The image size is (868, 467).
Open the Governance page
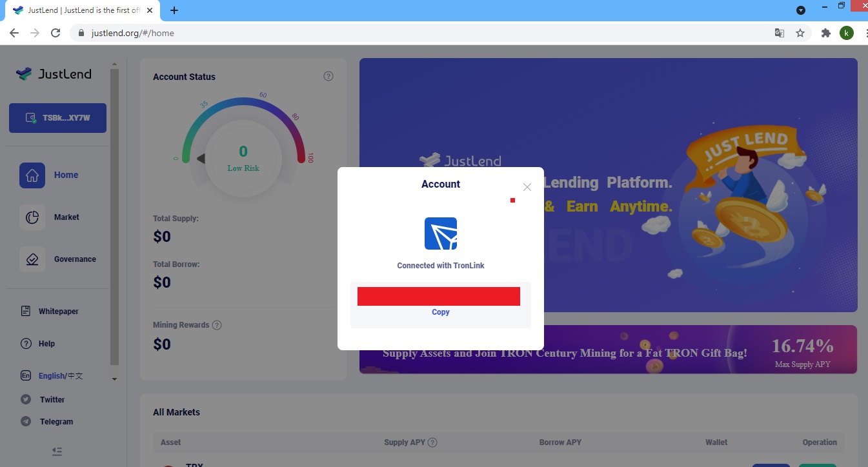pos(75,259)
